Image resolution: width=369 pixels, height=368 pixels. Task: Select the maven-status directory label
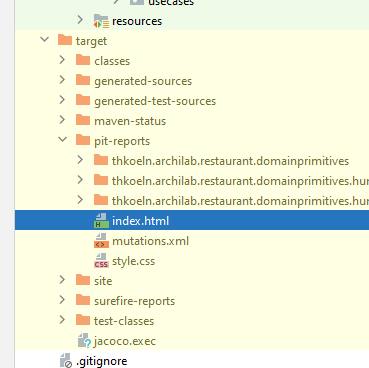tap(130, 121)
